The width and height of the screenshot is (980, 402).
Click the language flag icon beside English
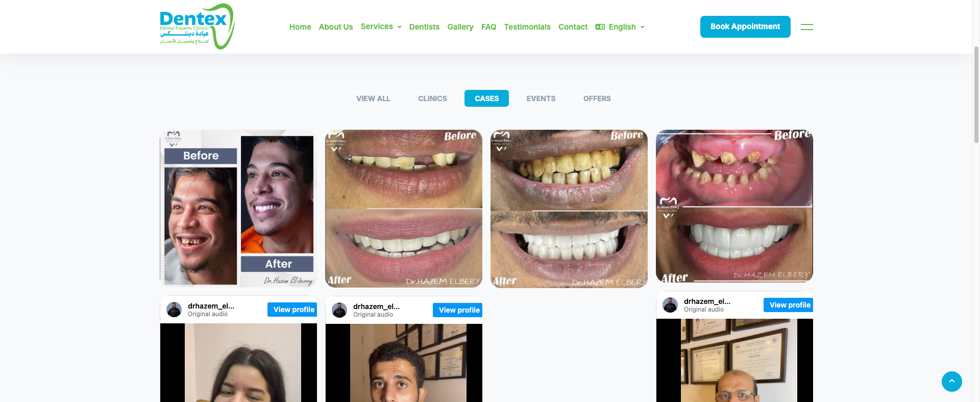click(600, 27)
